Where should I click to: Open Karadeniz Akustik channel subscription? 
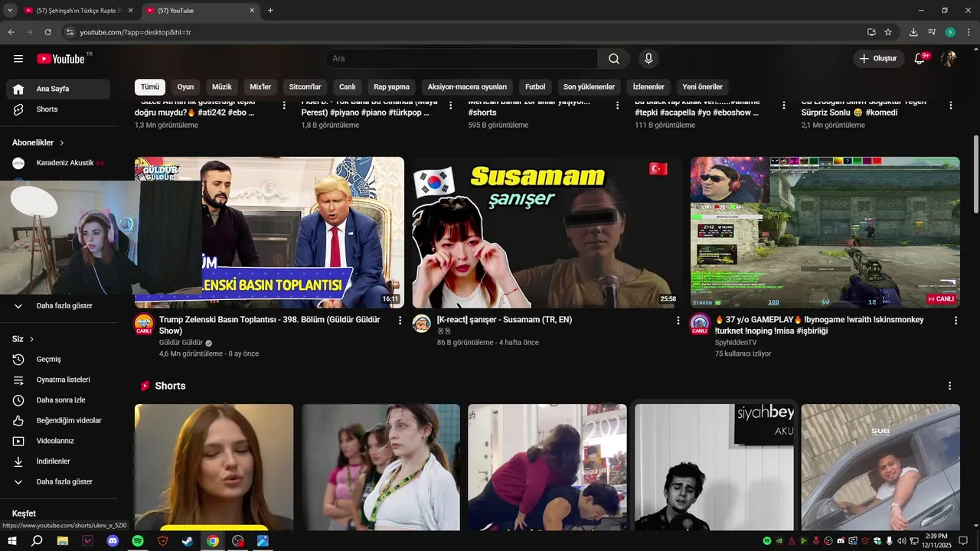tap(58, 163)
